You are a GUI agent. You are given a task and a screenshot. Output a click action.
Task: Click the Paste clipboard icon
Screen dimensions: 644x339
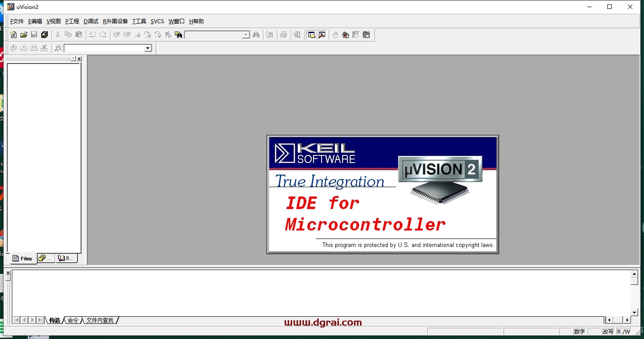coord(79,35)
